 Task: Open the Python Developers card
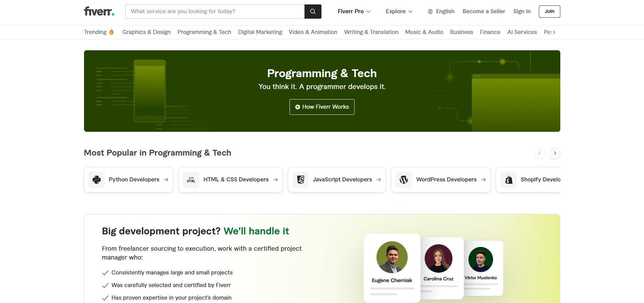click(129, 180)
